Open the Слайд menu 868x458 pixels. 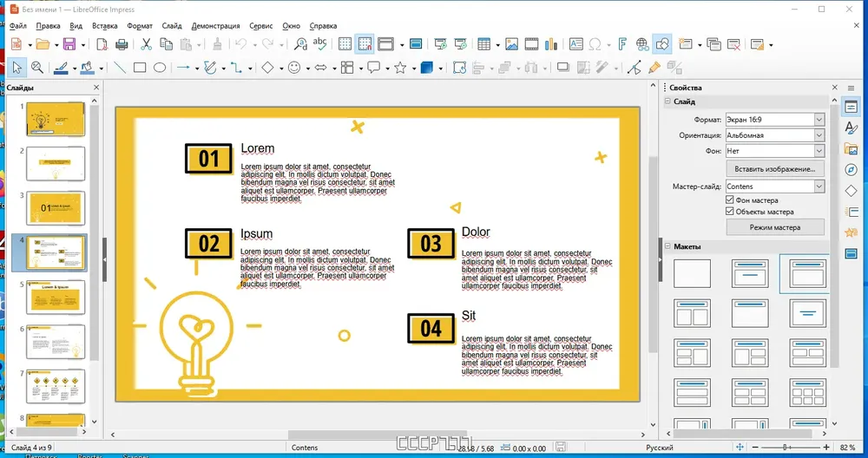pyautogui.click(x=172, y=26)
